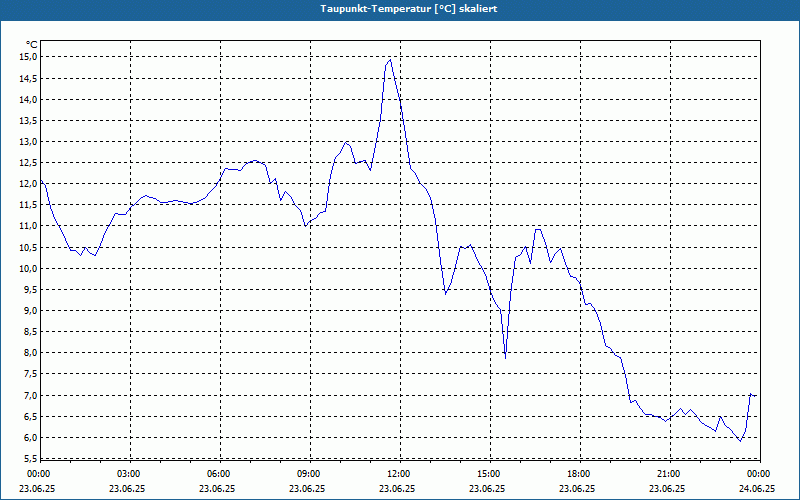Click the 5,5 y-axis label
Image resolution: width=800 pixels, height=500 pixels.
pos(30,459)
